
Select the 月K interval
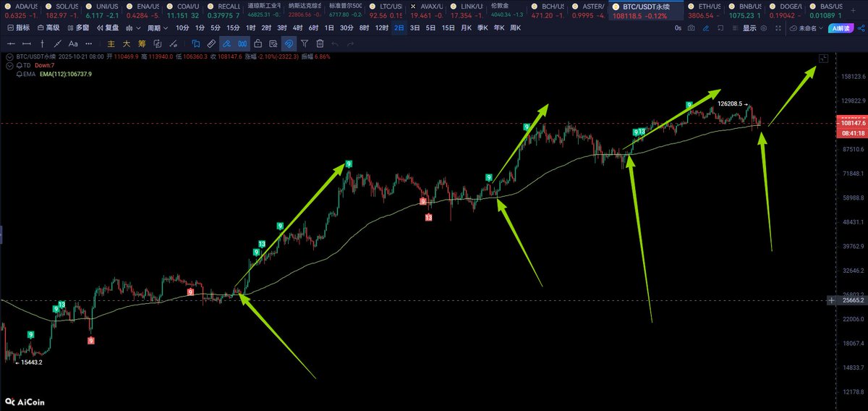(x=466, y=27)
